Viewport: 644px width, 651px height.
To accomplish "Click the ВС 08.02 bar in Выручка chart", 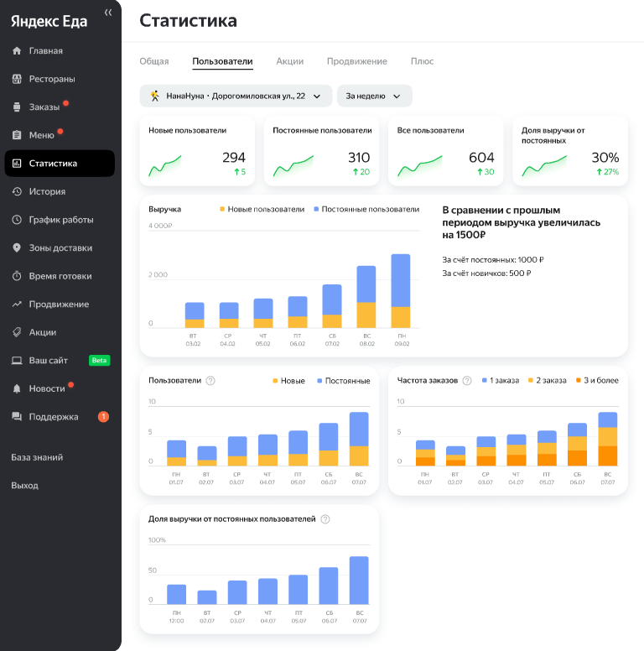I will click(366, 296).
